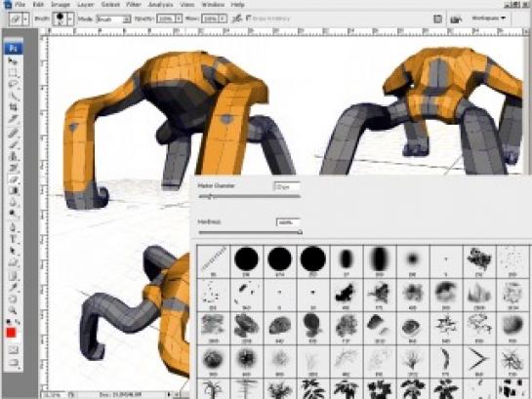Image resolution: width=532 pixels, height=399 pixels.
Task: Toggle Quick Mask mode below color swatches
Action: click(x=13, y=349)
